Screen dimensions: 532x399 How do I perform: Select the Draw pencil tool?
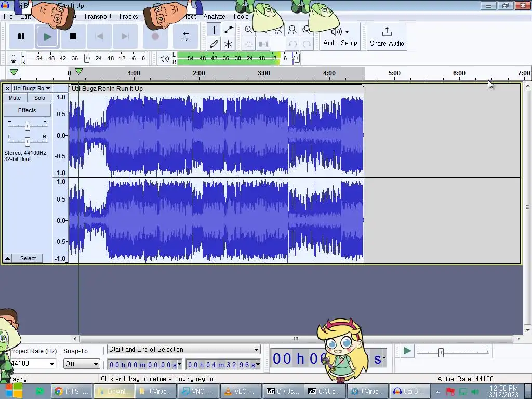[x=214, y=44]
